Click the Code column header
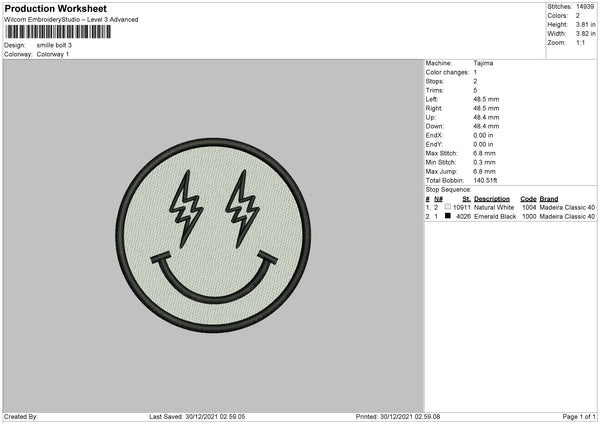 point(528,199)
